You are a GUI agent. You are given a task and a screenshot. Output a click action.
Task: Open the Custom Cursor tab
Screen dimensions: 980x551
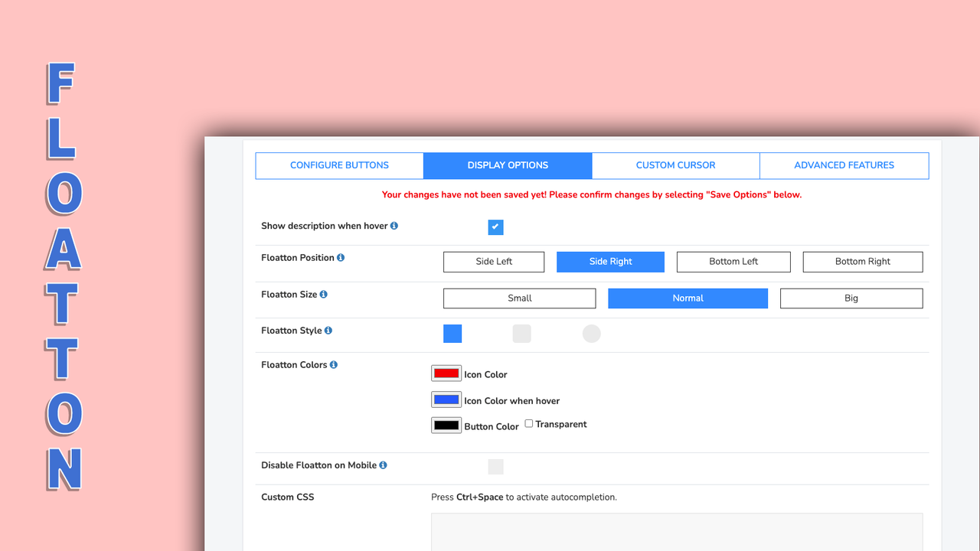pyautogui.click(x=676, y=165)
